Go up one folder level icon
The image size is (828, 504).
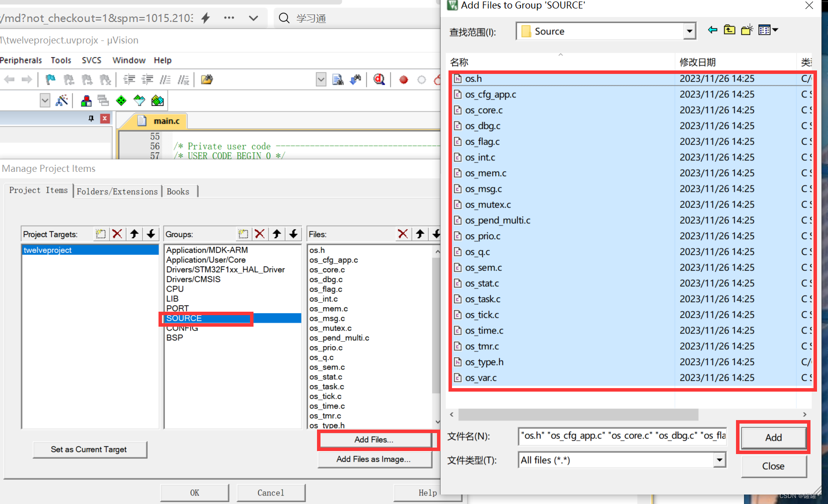pyautogui.click(x=729, y=30)
